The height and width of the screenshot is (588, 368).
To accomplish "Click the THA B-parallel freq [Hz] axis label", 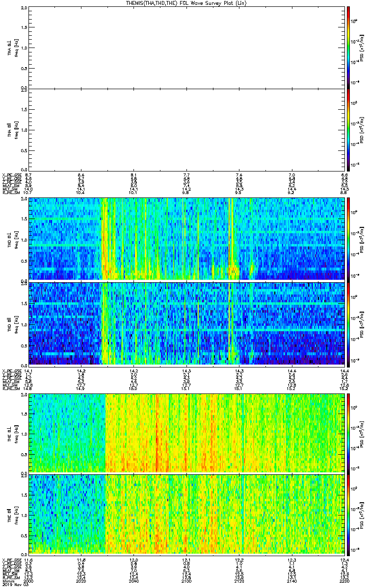I will tap(16, 129).
